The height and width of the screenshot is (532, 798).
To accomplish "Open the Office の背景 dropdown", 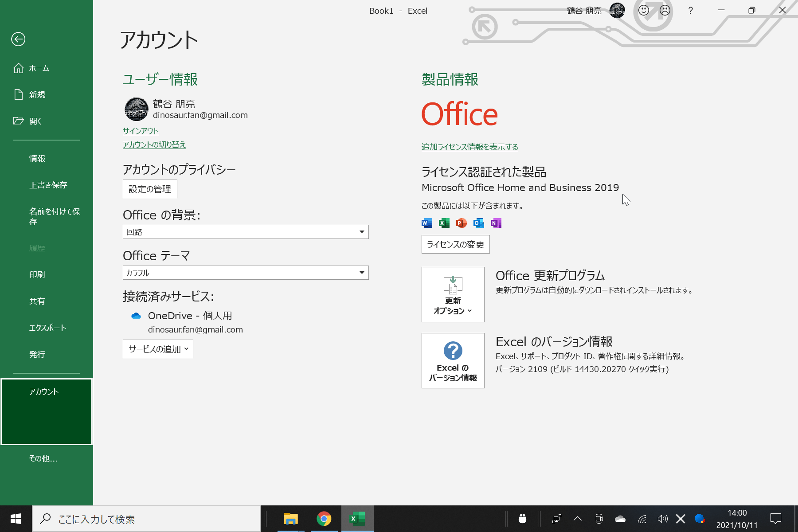I will pos(246,232).
